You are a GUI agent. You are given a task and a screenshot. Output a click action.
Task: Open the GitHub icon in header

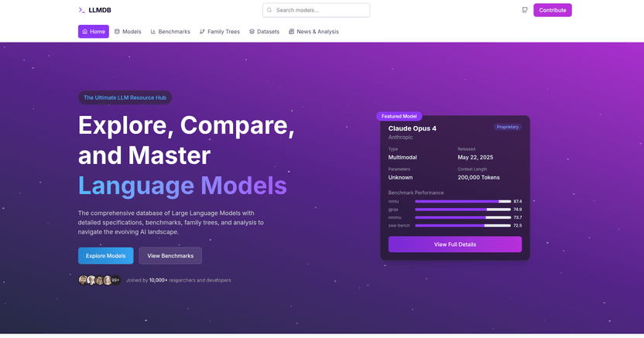[x=525, y=10]
